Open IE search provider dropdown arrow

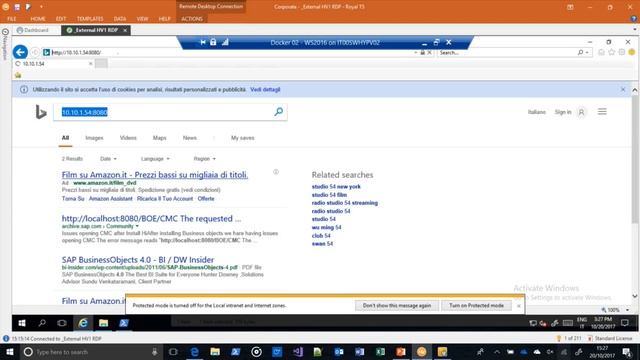pyautogui.click(x=587, y=52)
